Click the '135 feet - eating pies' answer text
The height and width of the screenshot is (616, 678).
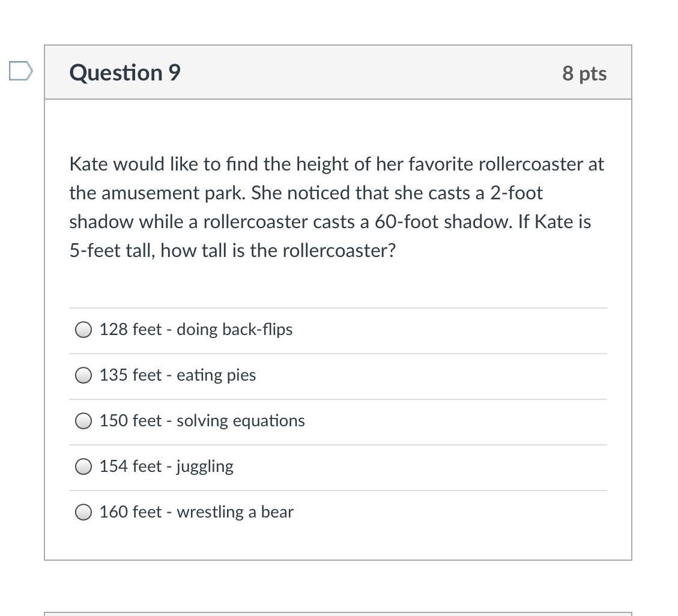point(178,375)
